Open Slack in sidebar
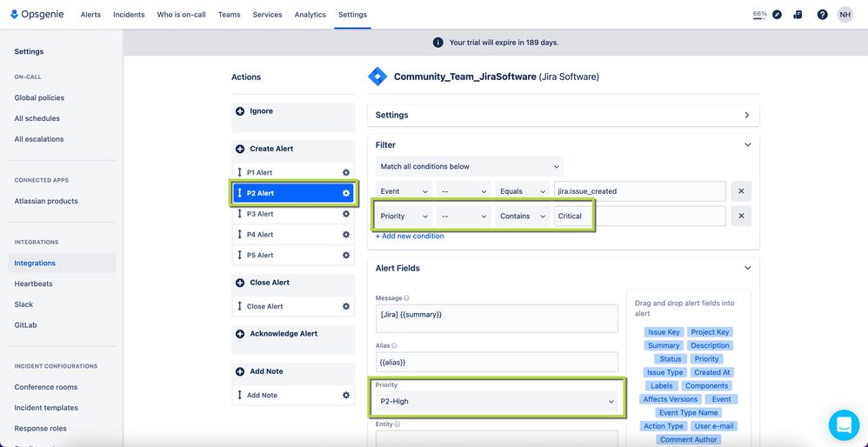The image size is (868, 447). (23, 305)
